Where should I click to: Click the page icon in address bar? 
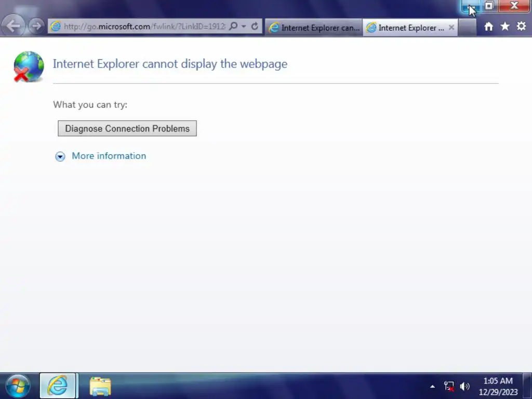[56, 26]
